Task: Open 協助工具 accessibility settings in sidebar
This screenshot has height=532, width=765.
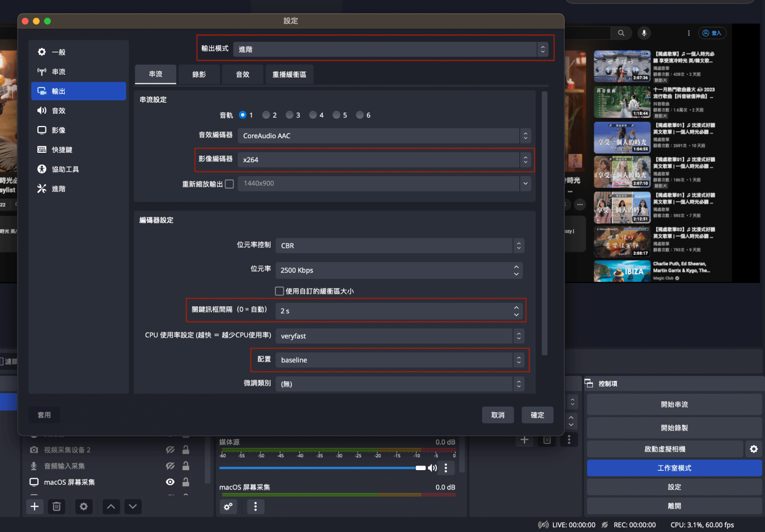Action: (65, 169)
